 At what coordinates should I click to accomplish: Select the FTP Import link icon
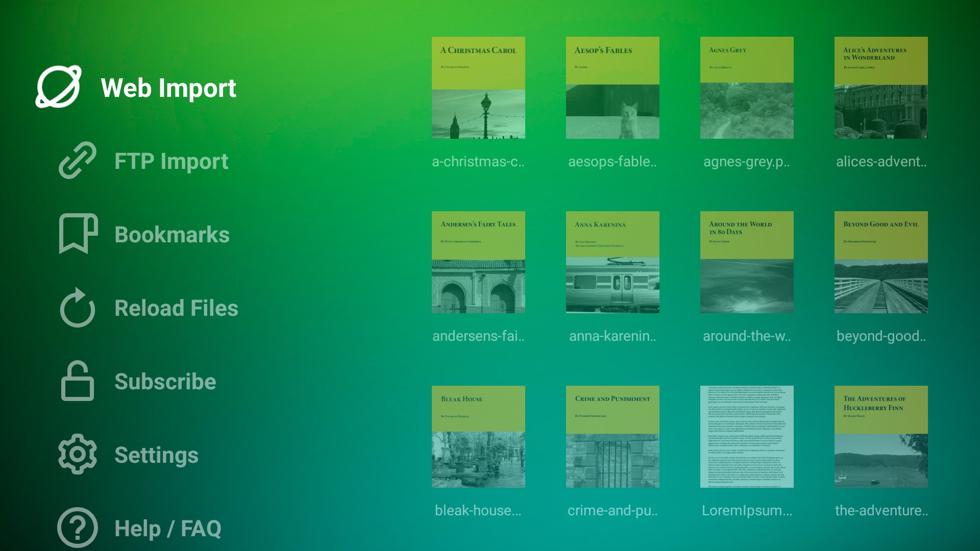click(x=77, y=161)
